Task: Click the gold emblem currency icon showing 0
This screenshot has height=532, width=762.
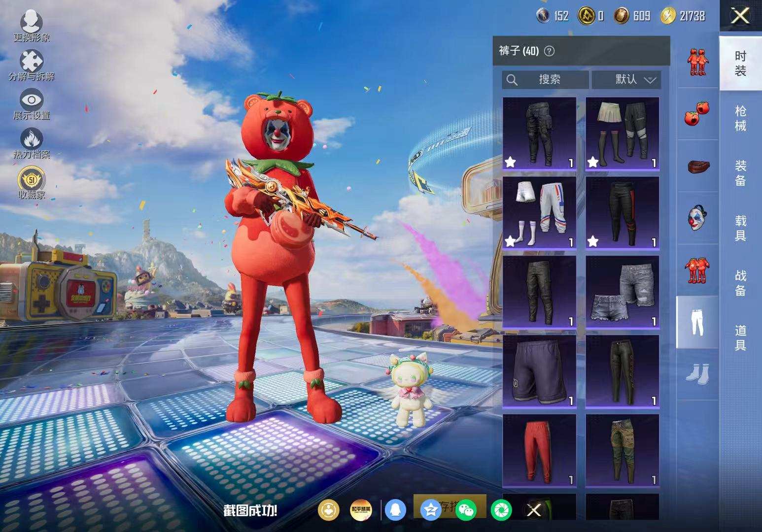Action: (x=586, y=16)
